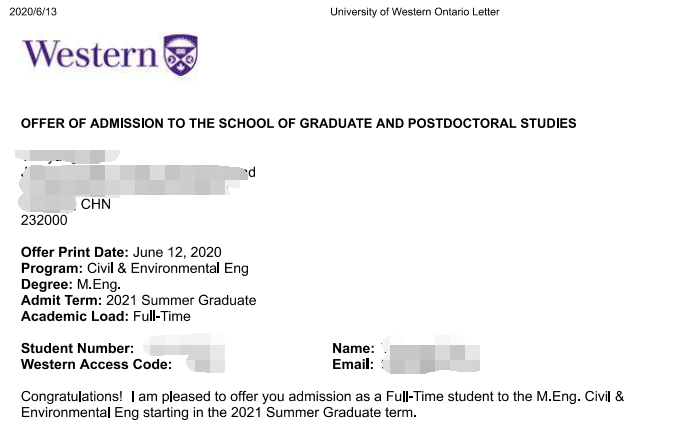Click the Full-Time academic load value
The height and width of the screenshot is (423, 677).
pyautogui.click(x=162, y=316)
